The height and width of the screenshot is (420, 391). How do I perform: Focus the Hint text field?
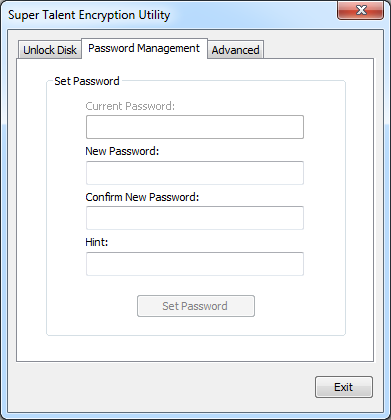(195, 264)
